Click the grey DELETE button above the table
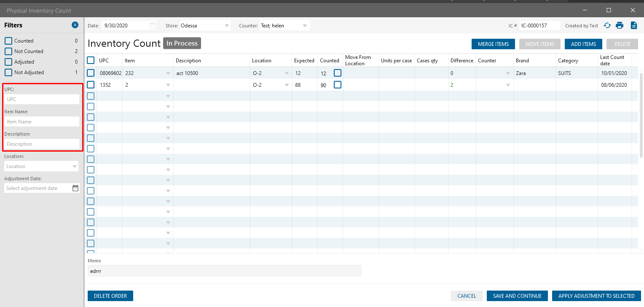This screenshot has width=644, height=307. point(623,44)
